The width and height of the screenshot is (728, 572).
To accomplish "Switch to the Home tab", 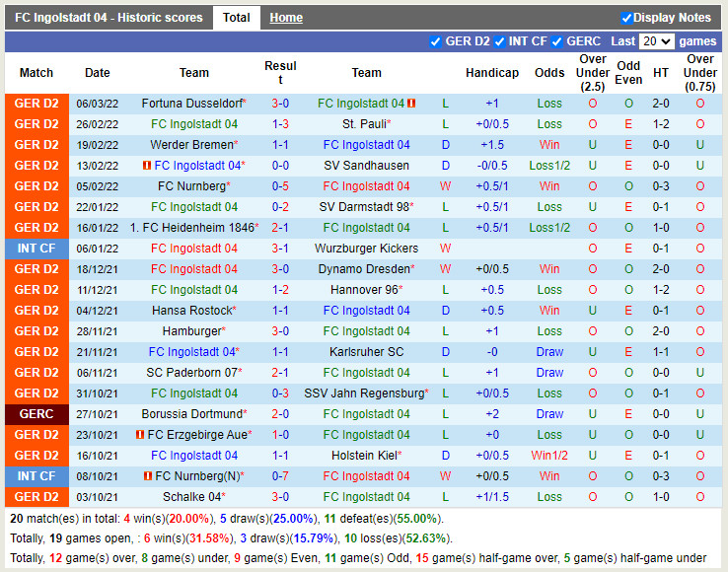I will (286, 18).
